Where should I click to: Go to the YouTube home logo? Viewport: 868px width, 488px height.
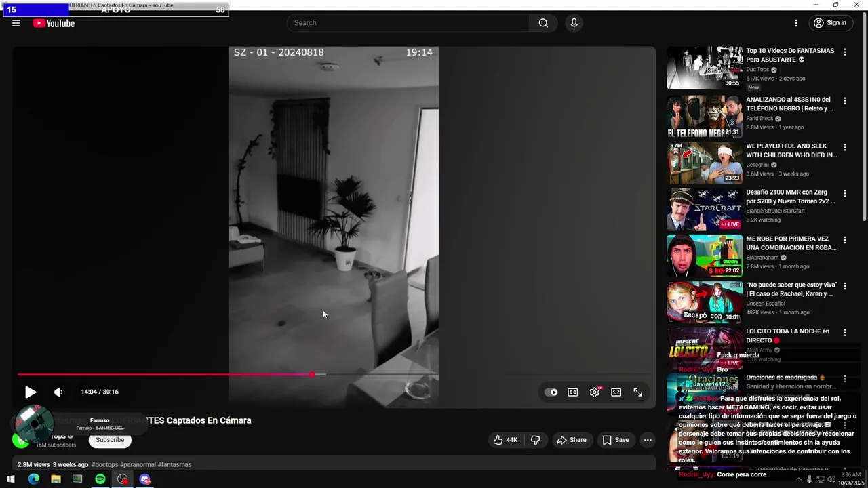pyautogui.click(x=54, y=23)
